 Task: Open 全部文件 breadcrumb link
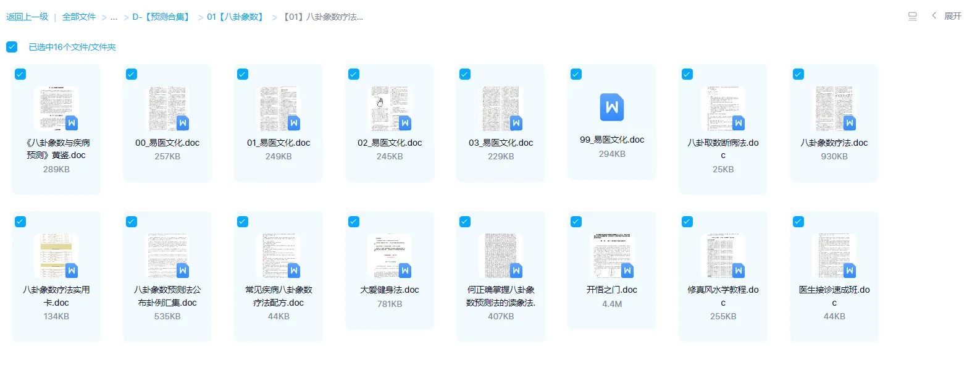click(79, 17)
